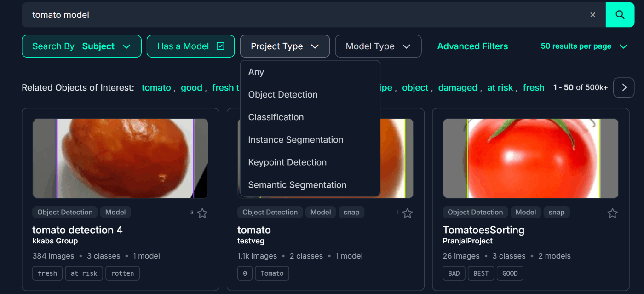The image size is (644, 294).
Task: Star the tomato detection 4 project
Action: pyautogui.click(x=202, y=213)
